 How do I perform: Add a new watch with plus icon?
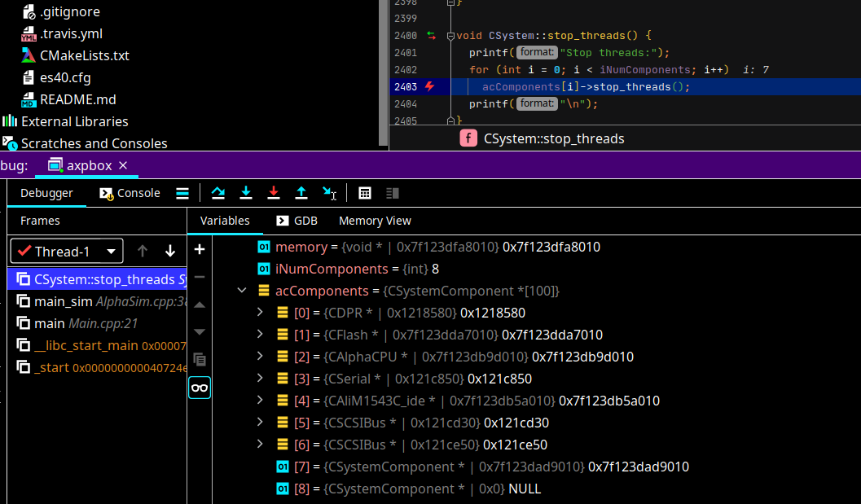pos(200,249)
